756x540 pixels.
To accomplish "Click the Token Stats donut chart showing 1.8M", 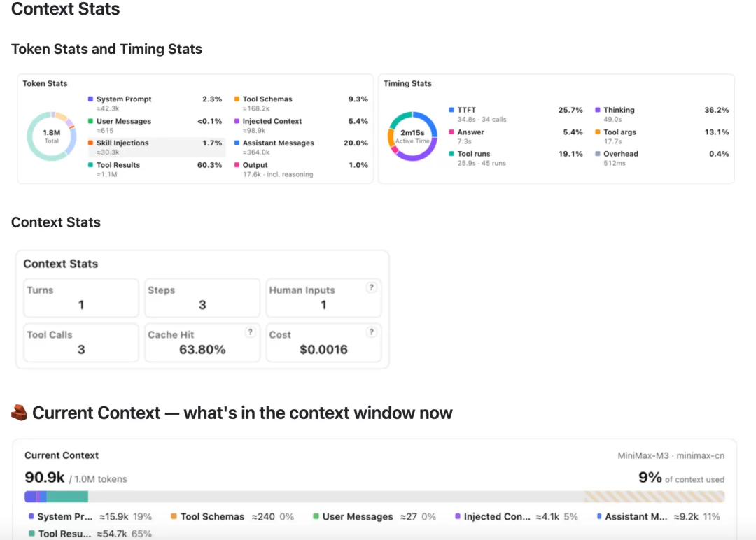I will [52, 136].
